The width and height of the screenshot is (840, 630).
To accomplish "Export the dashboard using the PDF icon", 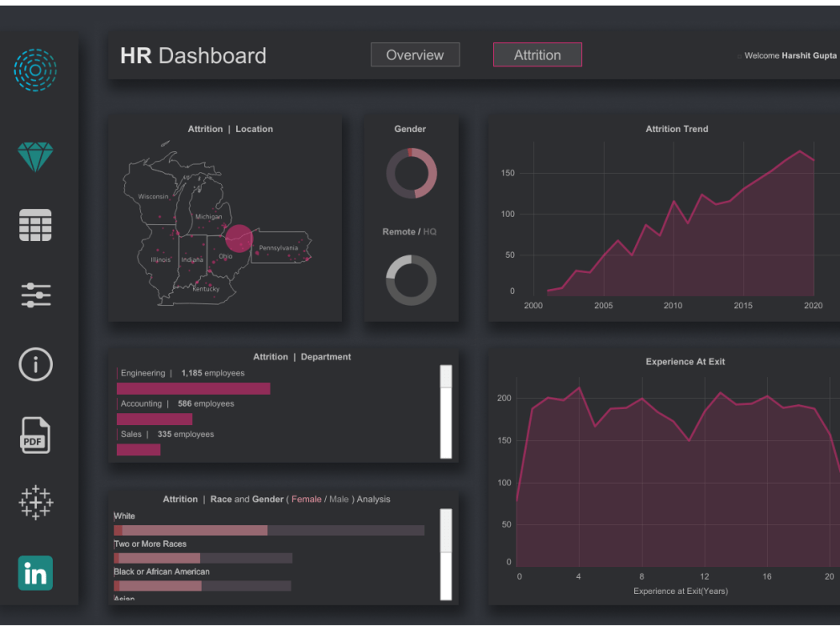I will tap(35, 435).
